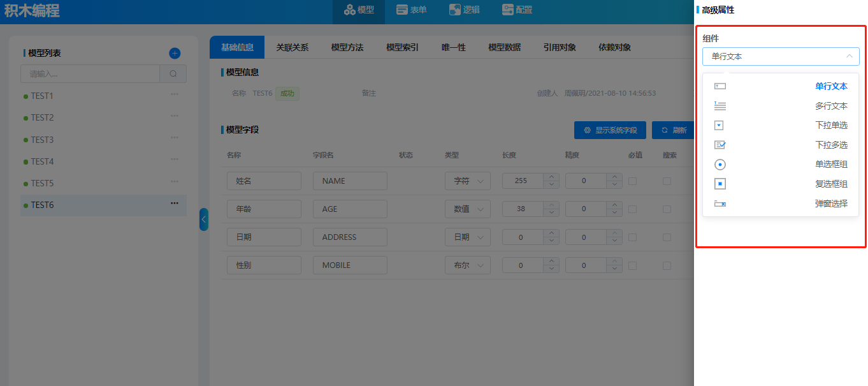Choose the 下拉多选 icon
The image size is (868, 386).
(x=720, y=145)
